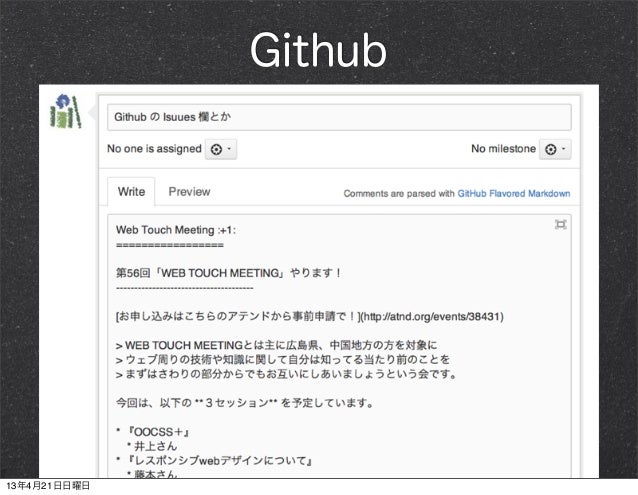Click the line starting '> WEB TOUCH MEETINGとは'
The image size is (638, 495).
276,345
